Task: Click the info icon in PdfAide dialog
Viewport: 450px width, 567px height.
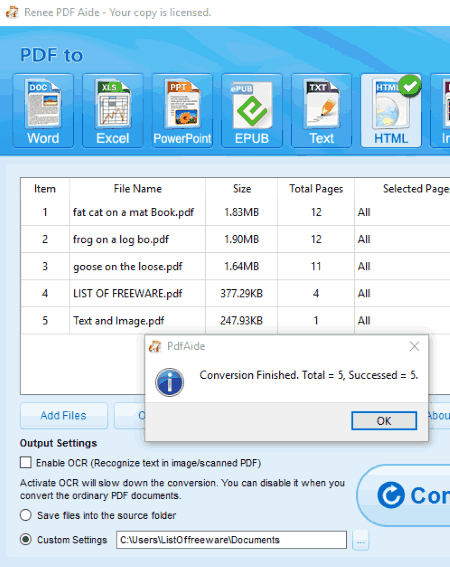Action: coord(170,382)
